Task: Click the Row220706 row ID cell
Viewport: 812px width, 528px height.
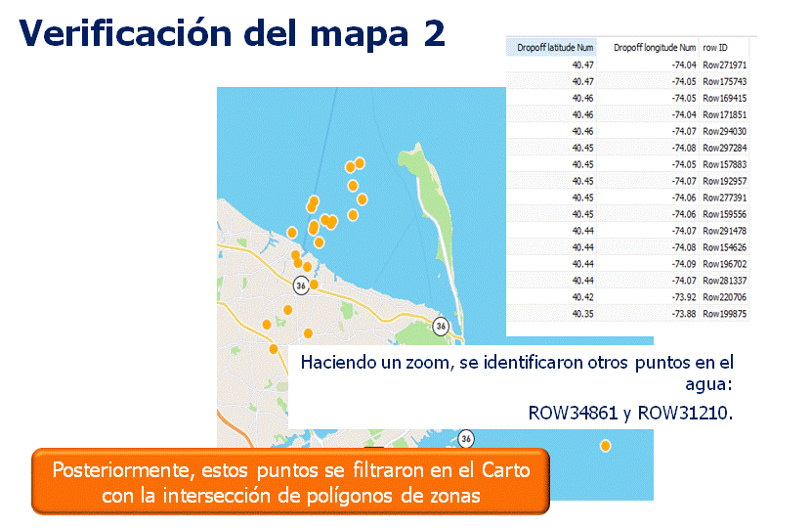Action: 725,297
